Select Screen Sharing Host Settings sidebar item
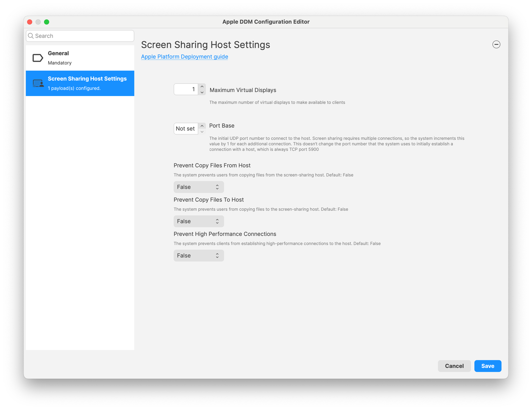Screen dimensions: 532x410 [x=80, y=83]
